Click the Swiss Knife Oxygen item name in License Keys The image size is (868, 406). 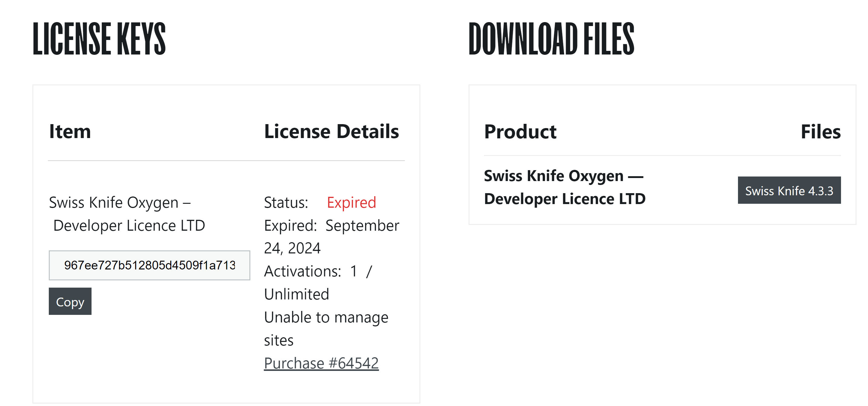tap(127, 214)
